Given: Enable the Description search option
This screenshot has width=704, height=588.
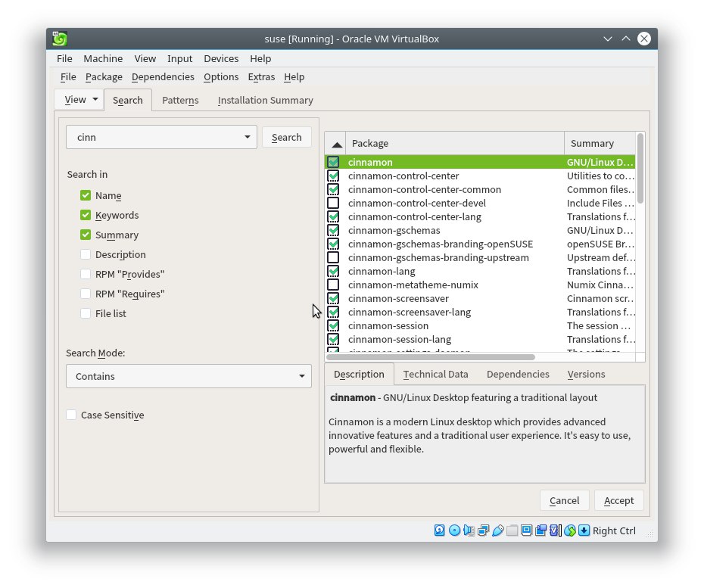Looking at the screenshot, I should point(86,254).
